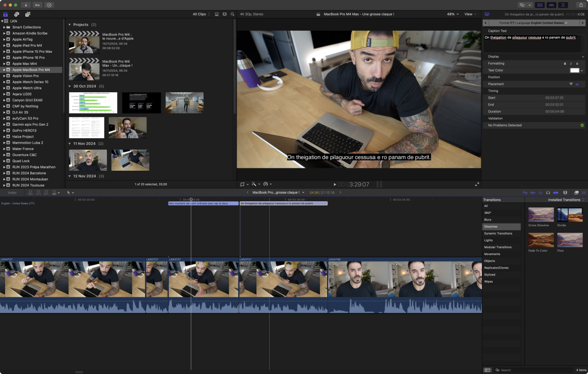
Task: Play the viewer with the play button
Action: click(335, 184)
